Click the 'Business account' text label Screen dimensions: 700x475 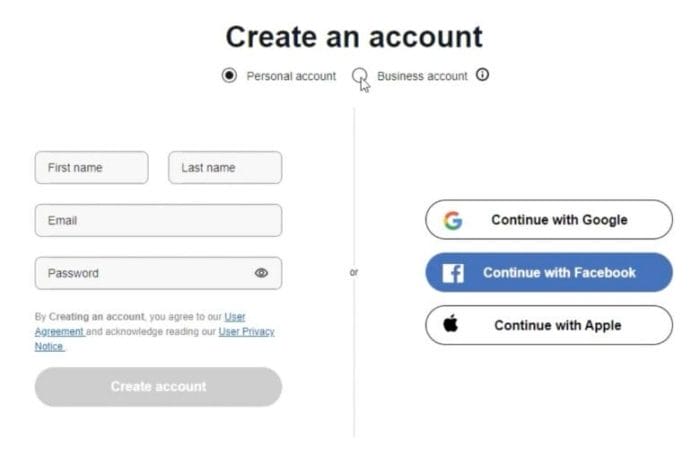422,76
